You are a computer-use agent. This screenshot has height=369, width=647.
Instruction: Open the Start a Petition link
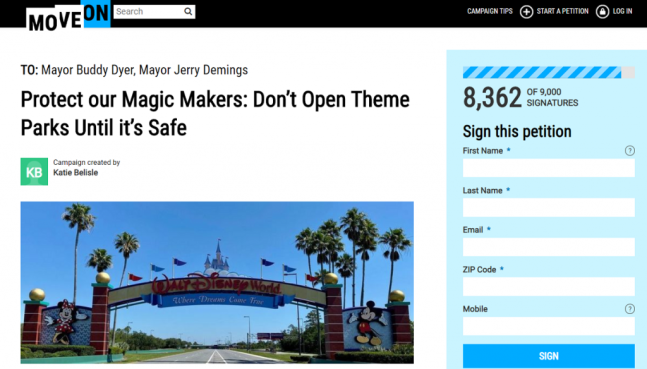tap(562, 11)
